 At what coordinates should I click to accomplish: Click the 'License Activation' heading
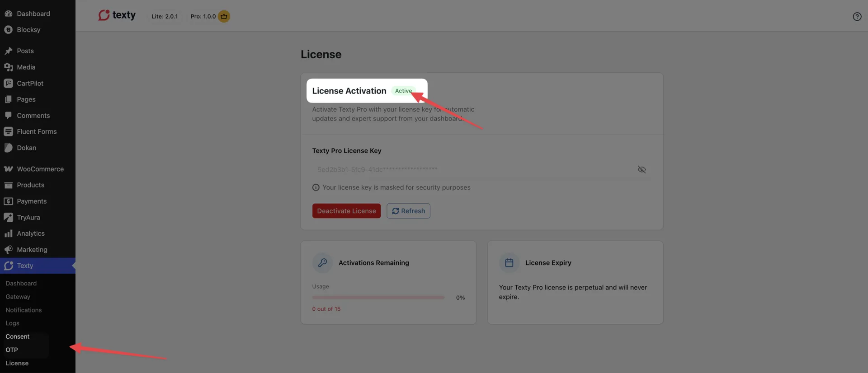click(349, 91)
